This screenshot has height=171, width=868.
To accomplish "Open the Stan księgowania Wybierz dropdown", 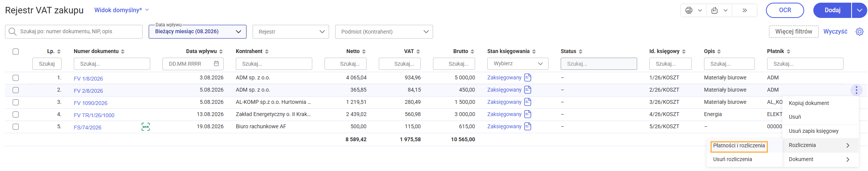I will tap(518, 64).
